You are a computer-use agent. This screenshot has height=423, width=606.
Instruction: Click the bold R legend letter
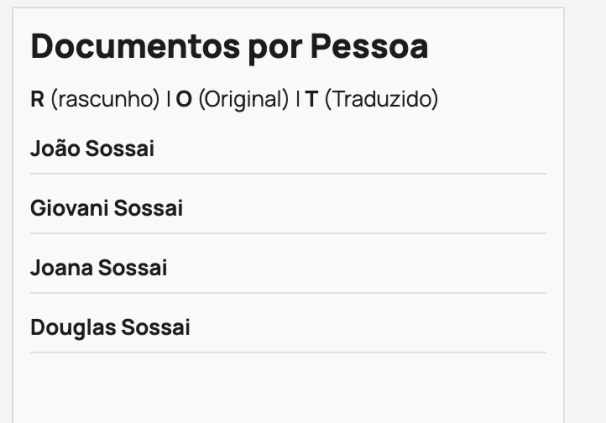pos(36,102)
